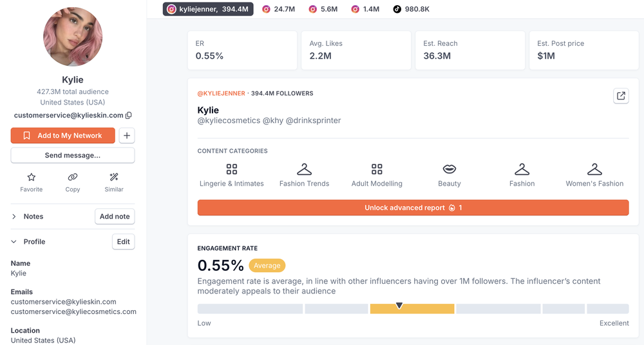Select the Adult Modelling category icon
This screenshot has width=644, height=345.
(x=377, y=169)
